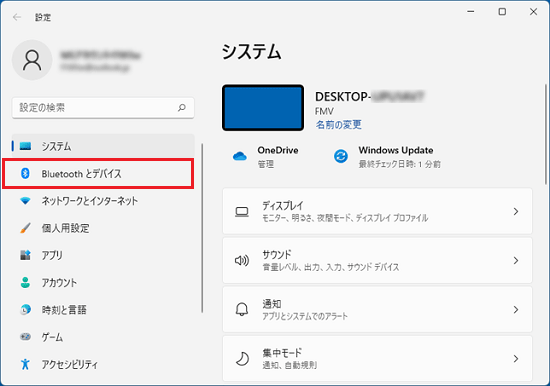Click the 通知 bell icon
Viewport: 550px width, 386px height.
pos(242,310)
